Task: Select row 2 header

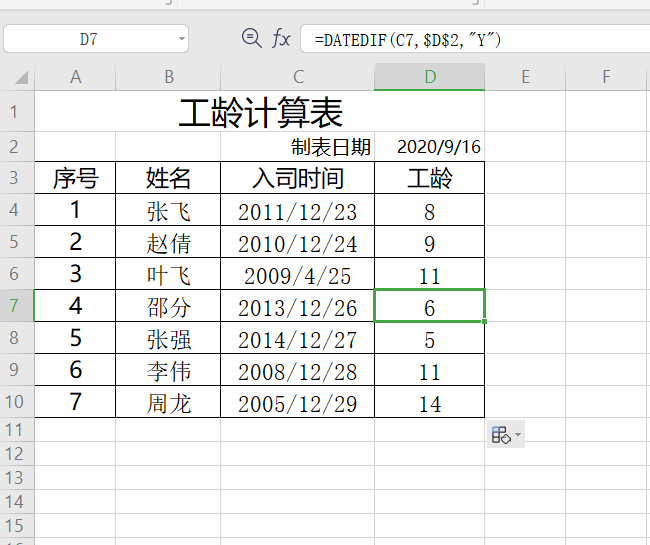Action: (17, 147)
